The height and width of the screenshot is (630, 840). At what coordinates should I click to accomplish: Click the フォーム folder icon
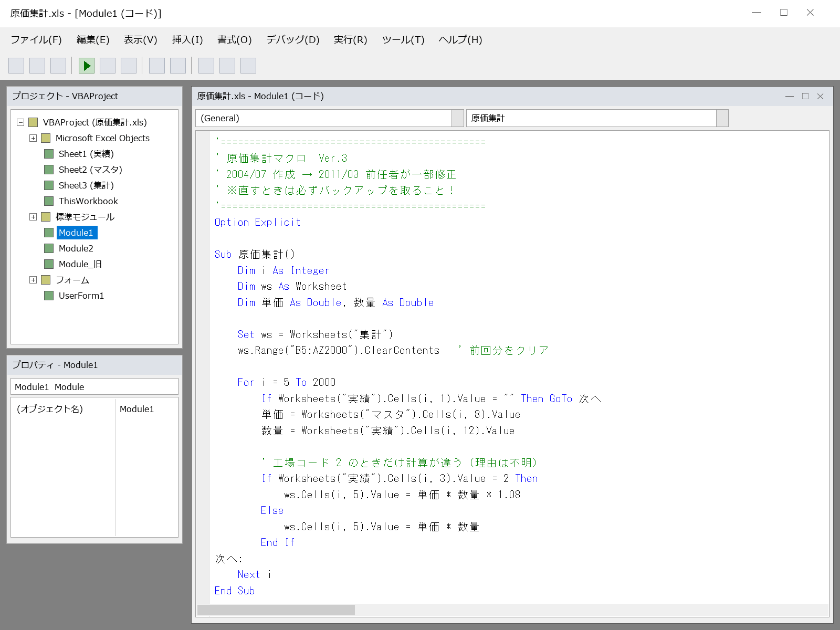[x=46, y=280]
